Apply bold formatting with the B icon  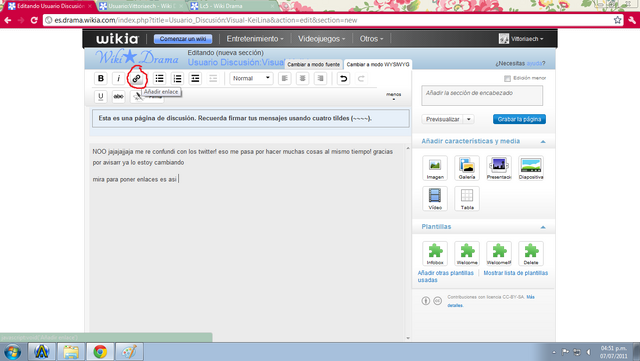[100, 78]
